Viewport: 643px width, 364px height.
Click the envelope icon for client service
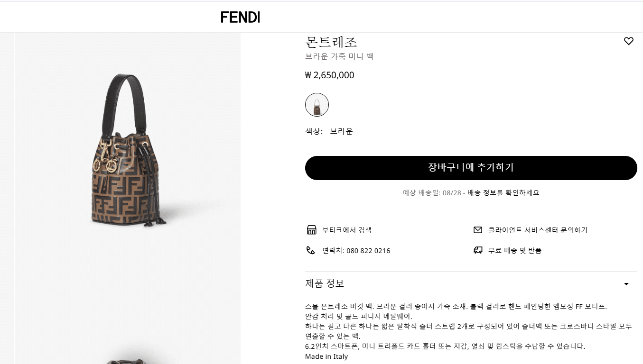click(478, 230)
